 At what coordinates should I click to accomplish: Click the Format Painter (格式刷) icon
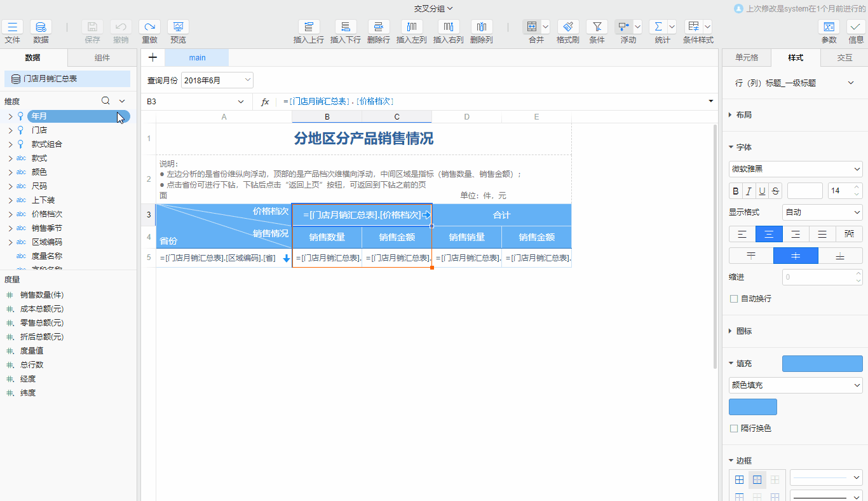(567, 27)
